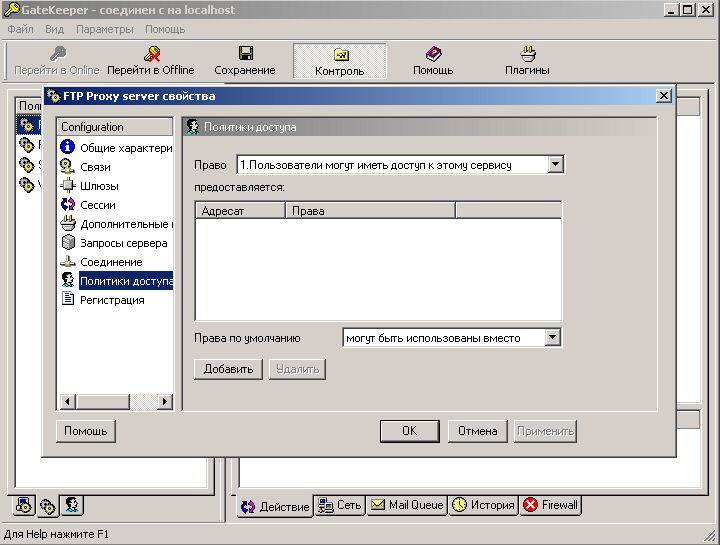This screenshot has height=545, width=720.
Task: Switch to the Сеть tab
Action: pos(340,506)
